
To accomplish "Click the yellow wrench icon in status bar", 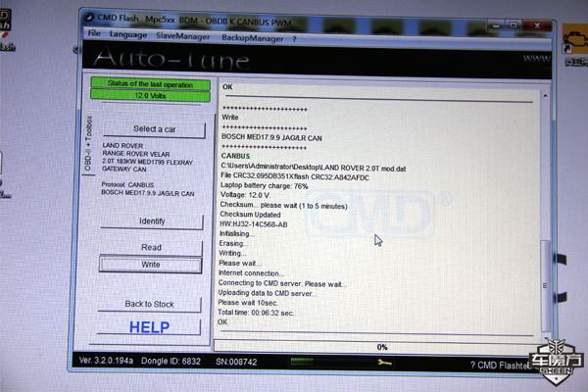I will 384,363.
